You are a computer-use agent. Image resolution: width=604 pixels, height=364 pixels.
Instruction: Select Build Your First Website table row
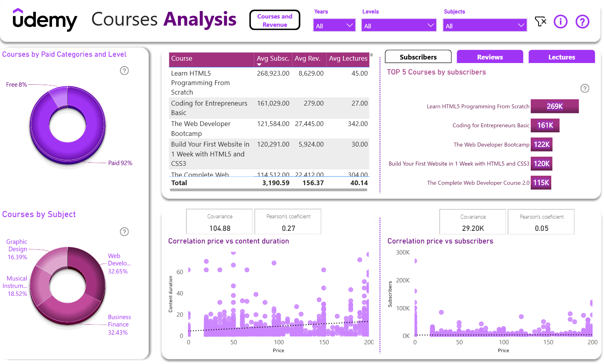coord(269,154)
